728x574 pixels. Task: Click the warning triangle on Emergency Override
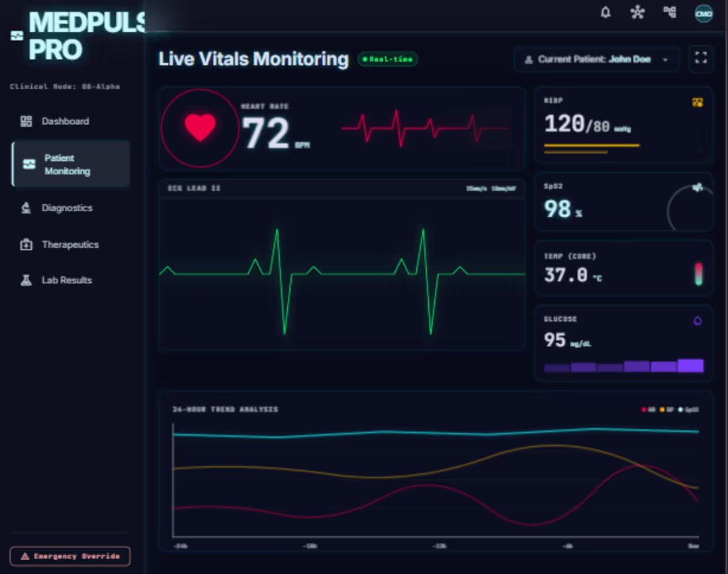pyautogui.click(x=25, y=556)
